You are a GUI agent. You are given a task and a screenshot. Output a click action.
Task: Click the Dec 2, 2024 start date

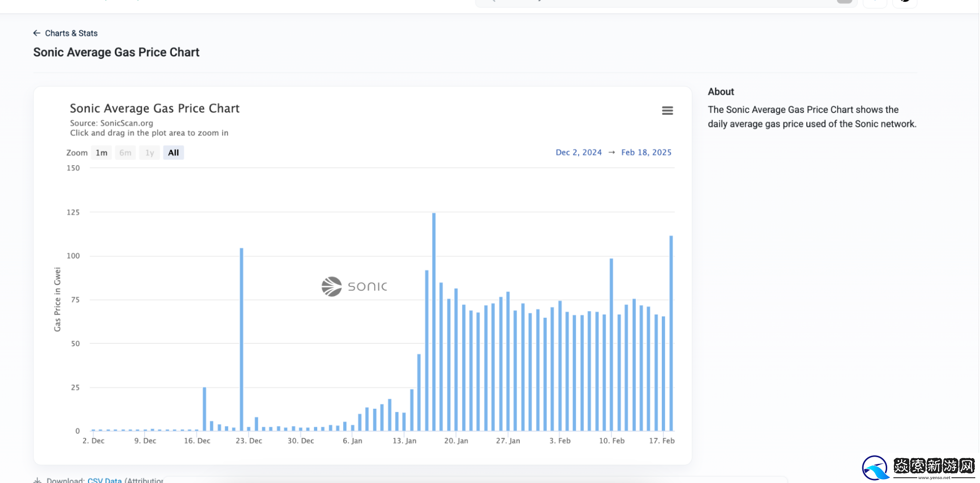coord(579,152)
